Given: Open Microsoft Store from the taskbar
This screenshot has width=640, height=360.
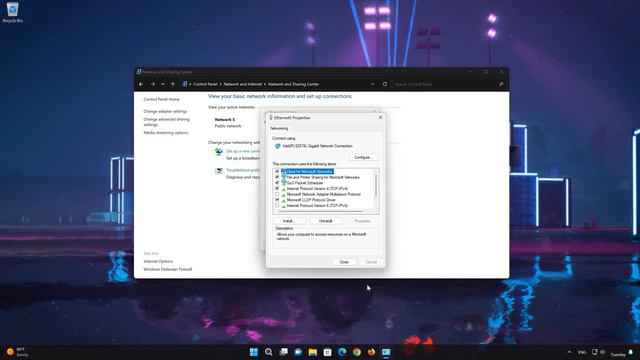Looking at the screenshot, I should [327, 352].
